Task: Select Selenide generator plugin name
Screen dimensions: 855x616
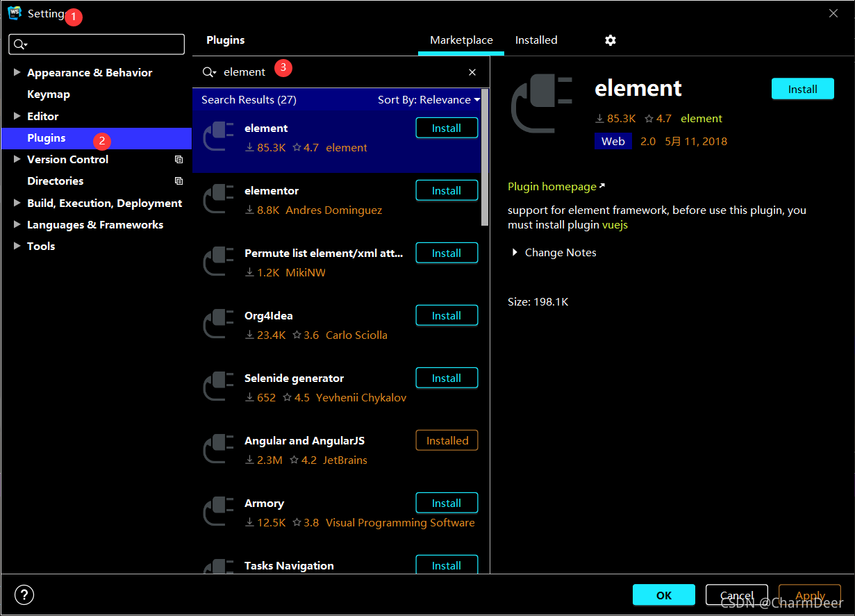Action: 294,378
